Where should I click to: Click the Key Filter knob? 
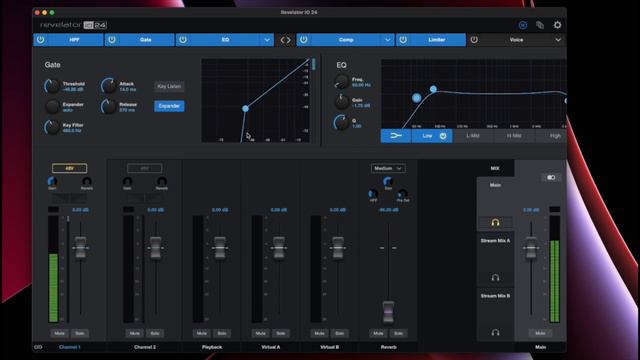tap(52, 127)
